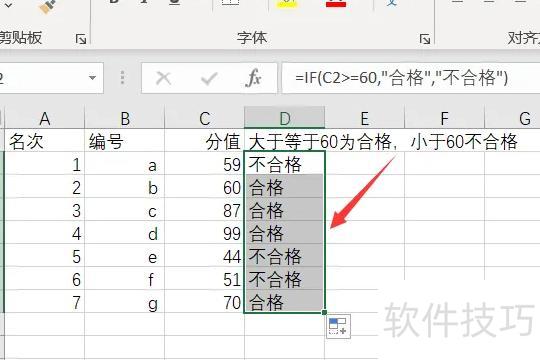Click the Enter checkmark in formula bar

pyautogui.click(x=209, y=79)
